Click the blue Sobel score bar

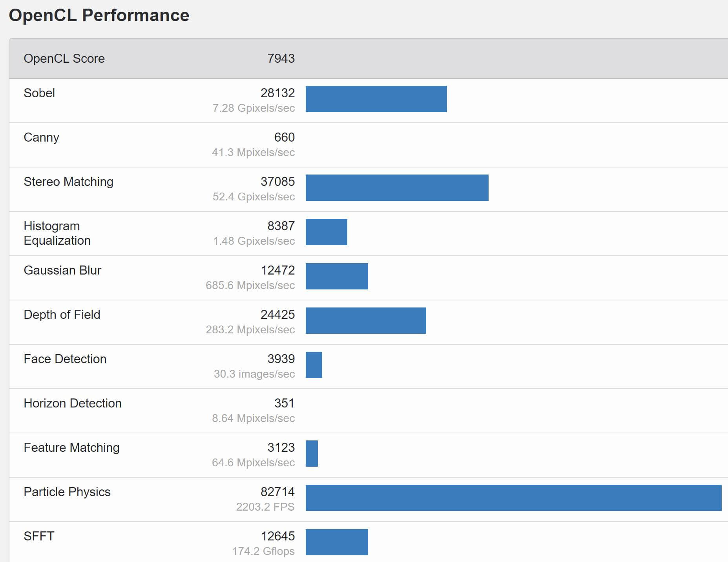point(376,99)
